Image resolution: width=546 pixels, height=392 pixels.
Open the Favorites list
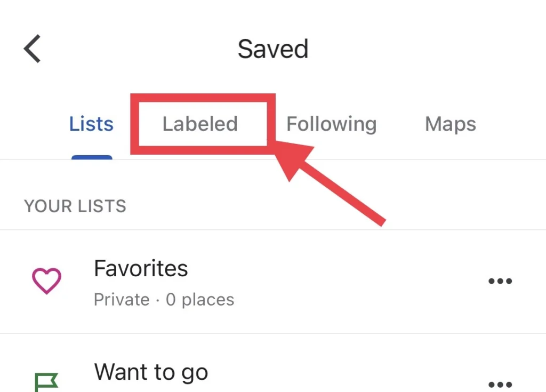click(273, 282)
